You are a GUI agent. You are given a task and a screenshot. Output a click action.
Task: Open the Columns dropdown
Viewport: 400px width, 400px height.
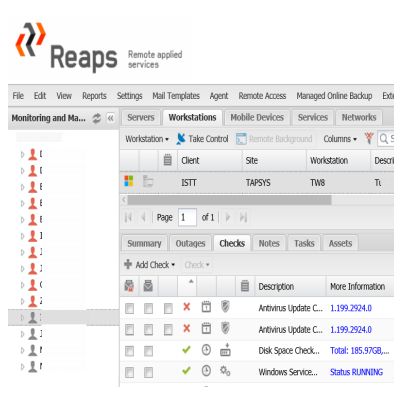340,139
